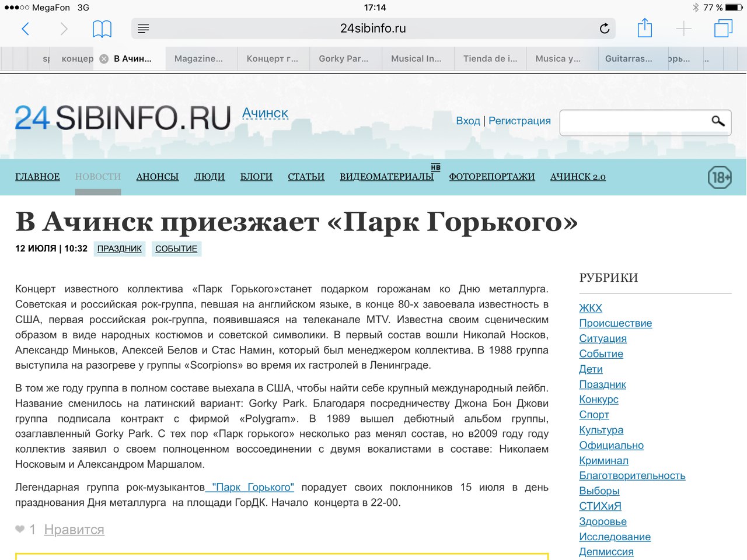Click the Регистрация link
747x560 pixels.
pyautogui.click(x=519, y=121)
